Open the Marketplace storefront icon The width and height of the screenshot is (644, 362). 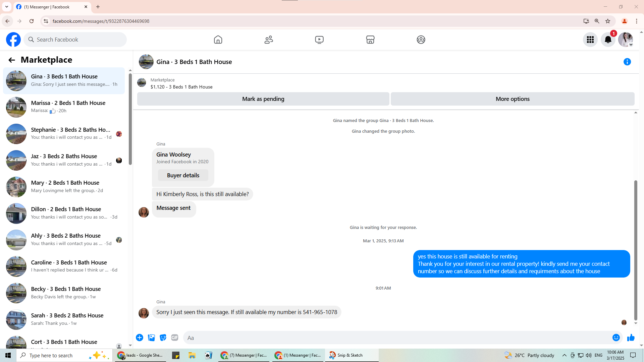370,40
